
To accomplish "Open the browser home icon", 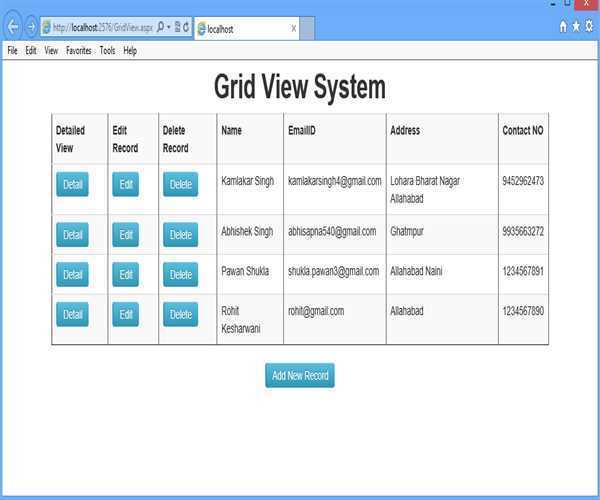I will tap(563, 28).
